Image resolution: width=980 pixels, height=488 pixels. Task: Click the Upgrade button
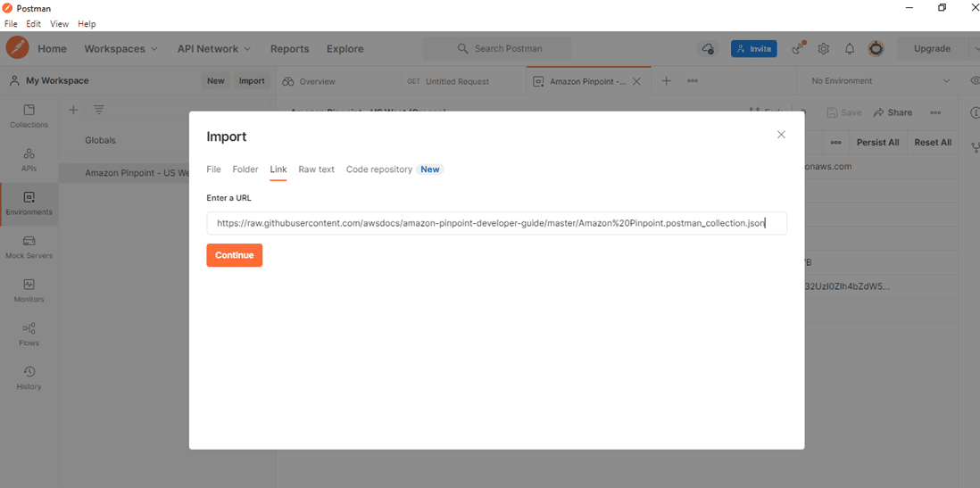point(932,49)
